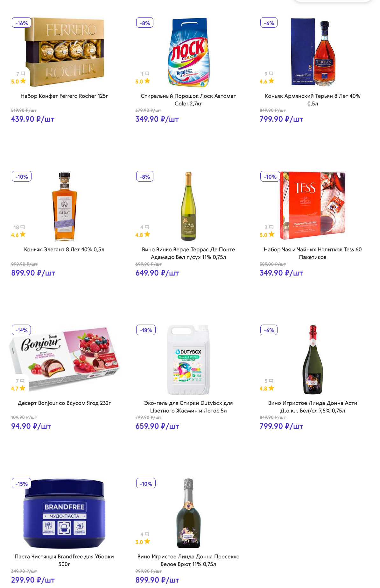The width and height of the screenshot is (380, 588).
Task: Click the star icon on Лоск Color powder
Action: coord(147,81)
